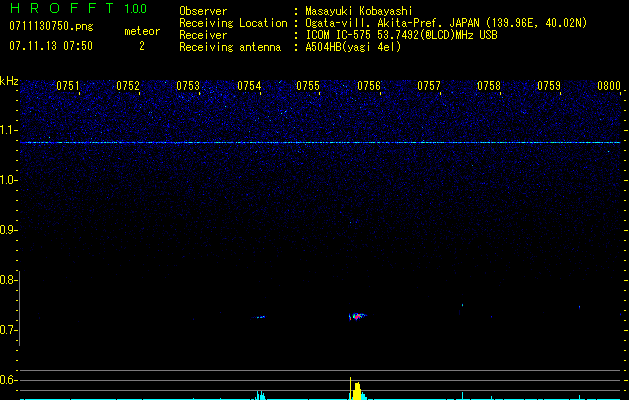This screenshot has width=629, height=400.
Task: Click the horizontal carrier line near 1.08 kHz
Action: [x=320, y=142]
